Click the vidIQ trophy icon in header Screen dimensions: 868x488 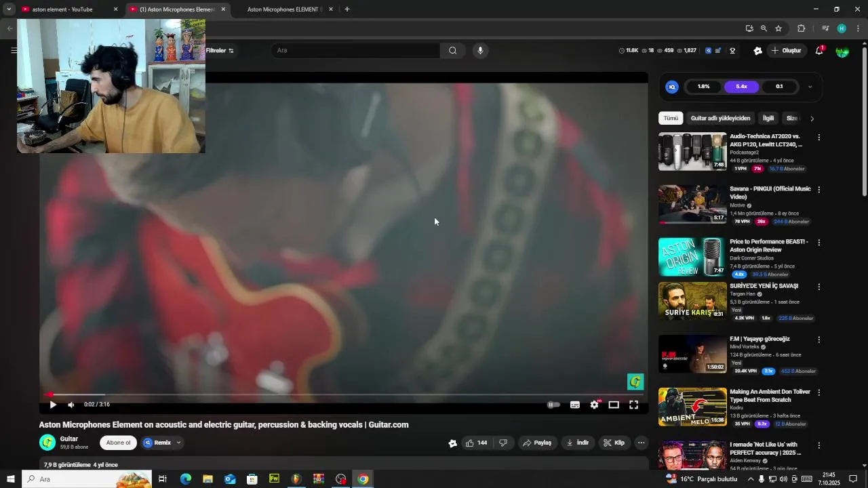(732, 50)
